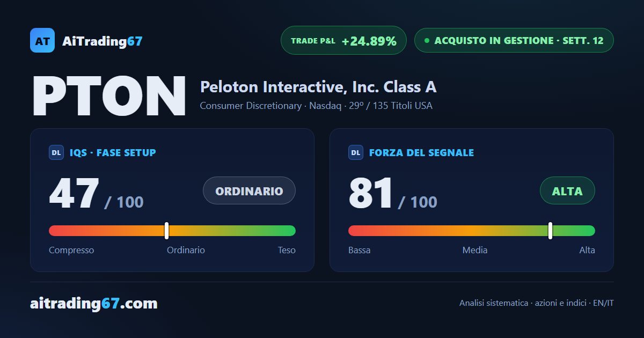
Task: Click the Acquisto in Gestione Sett. 12 badge
Action: pos(514,40)
